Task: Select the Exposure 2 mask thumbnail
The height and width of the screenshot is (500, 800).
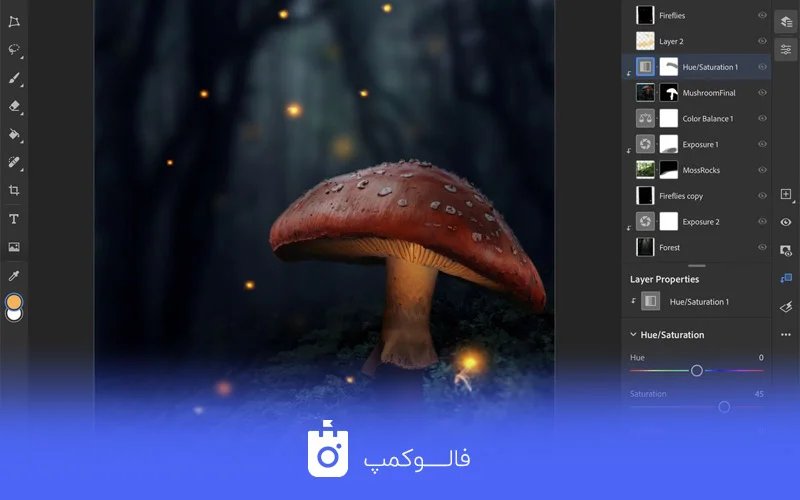Action: [x=668, y=221]
